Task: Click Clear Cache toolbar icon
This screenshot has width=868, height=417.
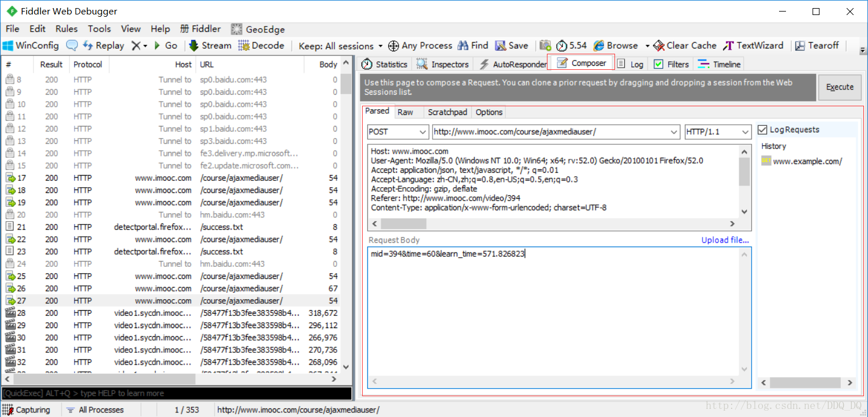Action: click(685, 45)
